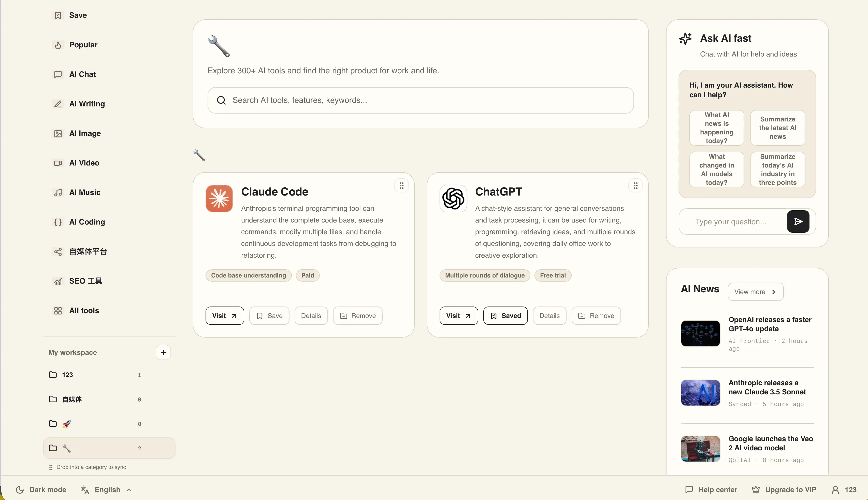868x500 pixels.
Task: Open the English language dropdown
Action: [x=106, y=490]
